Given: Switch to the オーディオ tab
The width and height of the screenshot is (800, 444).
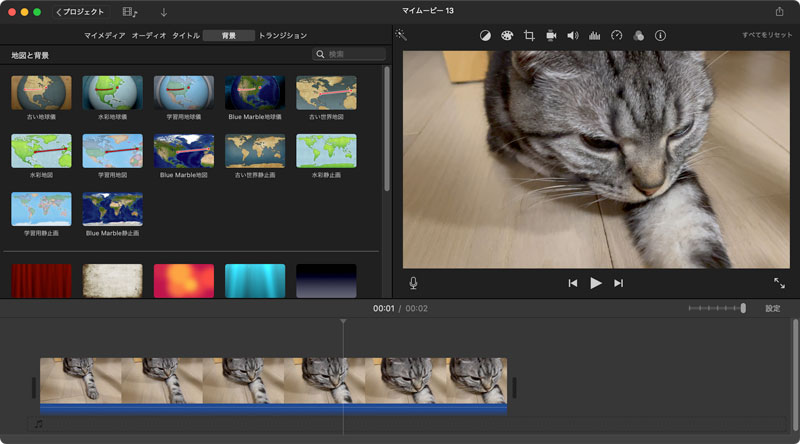Looking at the screenshot, I should 149,35.
